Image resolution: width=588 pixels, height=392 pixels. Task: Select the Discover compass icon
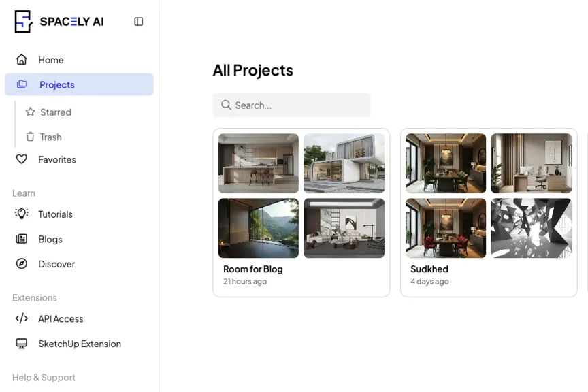point(23,264)
